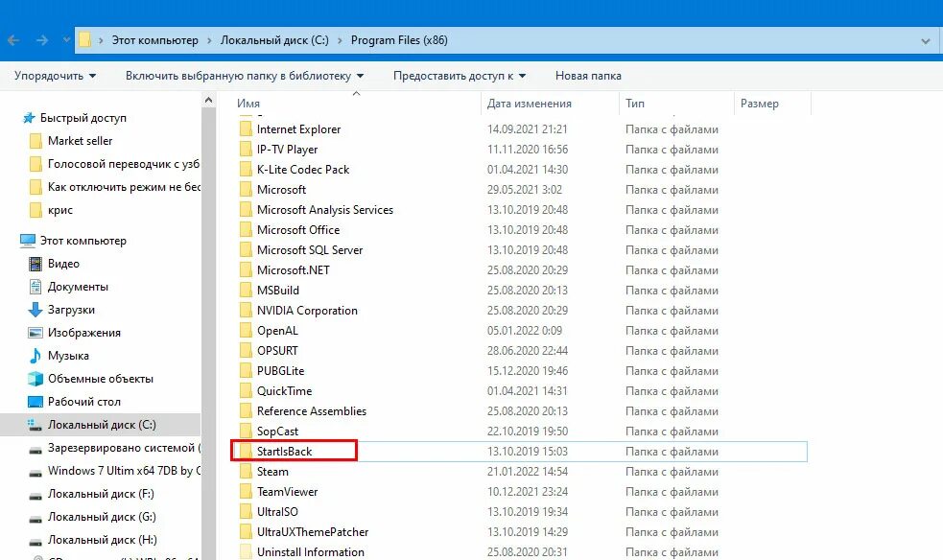Select the 'Microsoft' folder name
Screen dimensions: 943x560
click(x=281, y=189)
